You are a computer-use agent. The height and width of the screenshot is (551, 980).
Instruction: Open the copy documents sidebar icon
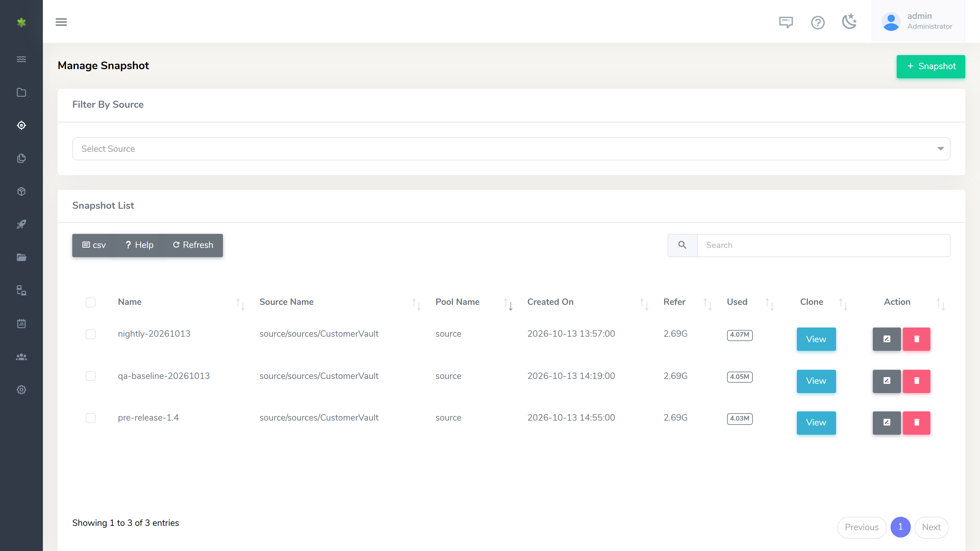tap(21, 158)
